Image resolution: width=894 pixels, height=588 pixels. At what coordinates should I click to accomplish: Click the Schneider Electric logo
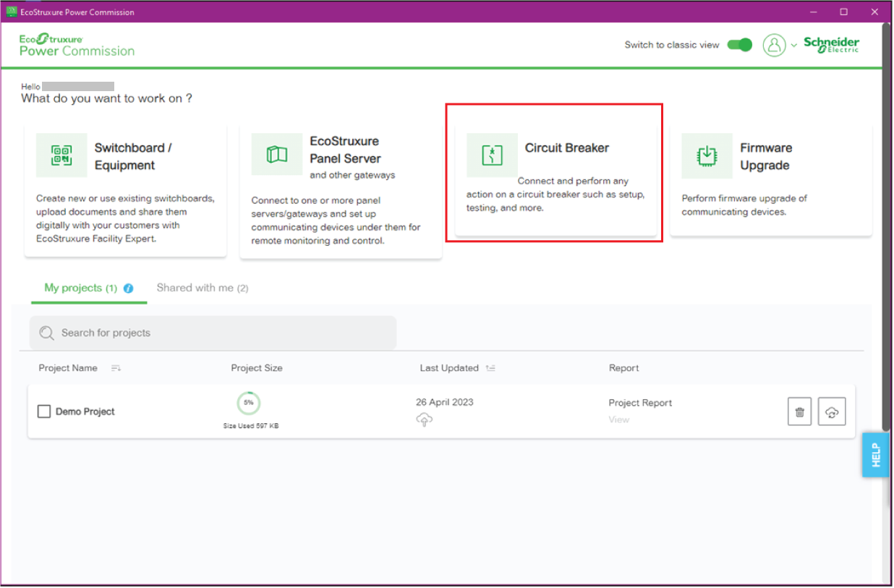tap(832, 44)
